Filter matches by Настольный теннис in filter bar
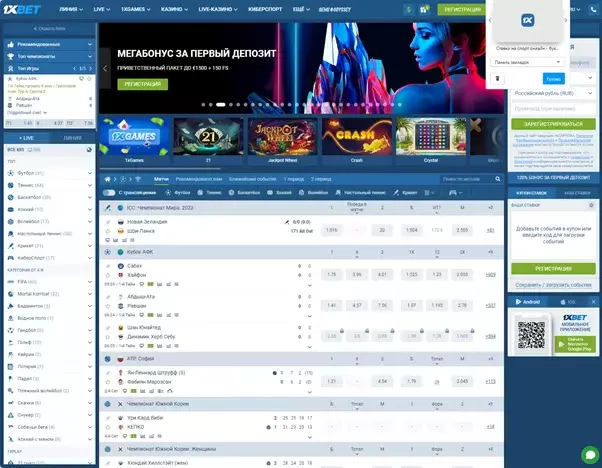The width and height of the screenshot is (602, 468). [361, 193]
